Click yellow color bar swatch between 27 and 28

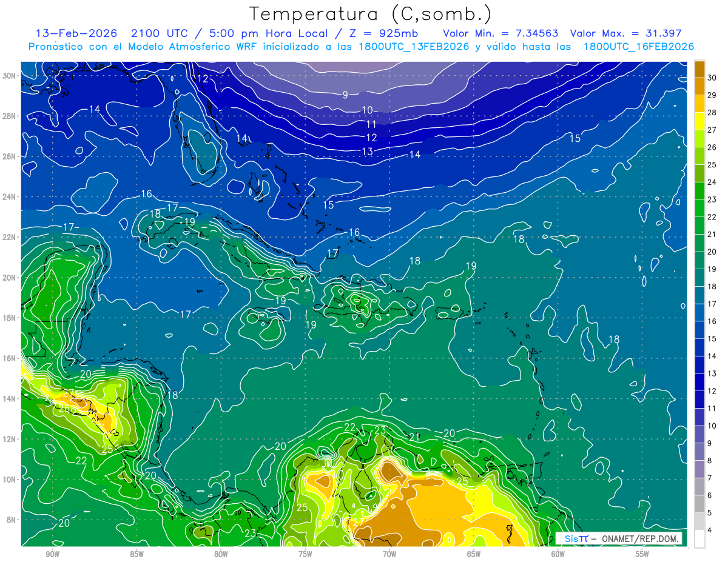pos(699,121)
